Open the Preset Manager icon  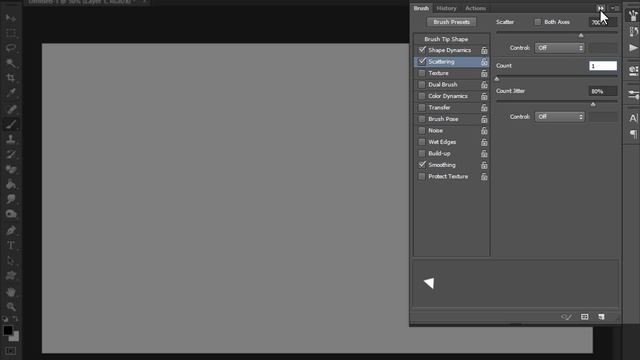click(584, 317)
